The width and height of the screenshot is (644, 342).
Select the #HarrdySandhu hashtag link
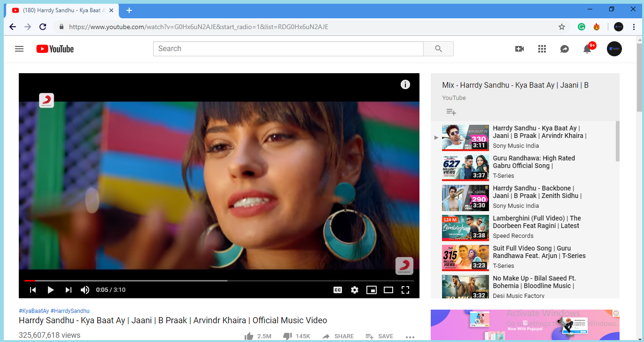[x=70, y=310]
